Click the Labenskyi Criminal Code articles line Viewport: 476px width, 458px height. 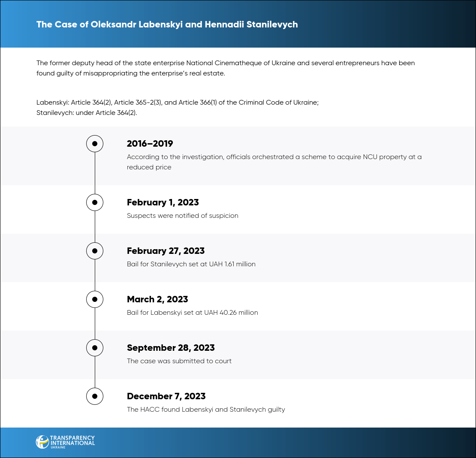[x=177, y=103]
